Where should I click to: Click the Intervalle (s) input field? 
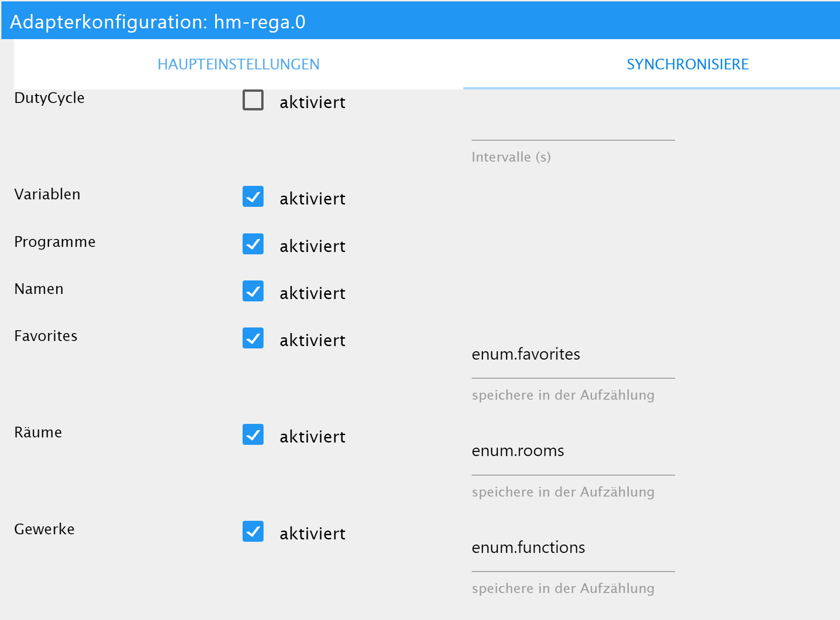click(573, 129)
